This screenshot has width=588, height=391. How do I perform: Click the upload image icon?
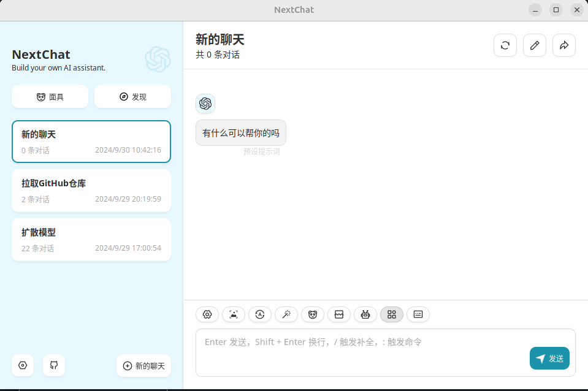pos(234,314)
